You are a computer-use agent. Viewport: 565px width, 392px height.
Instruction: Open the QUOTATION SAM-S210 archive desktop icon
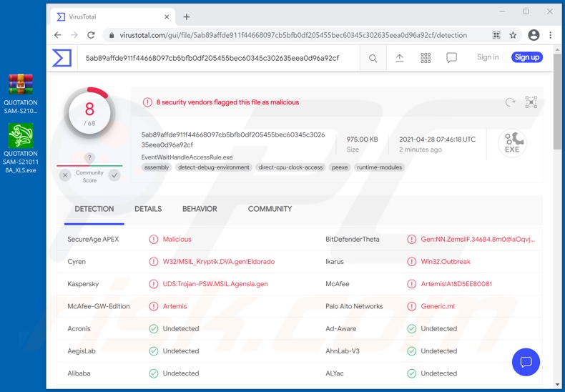coord(21,94)
